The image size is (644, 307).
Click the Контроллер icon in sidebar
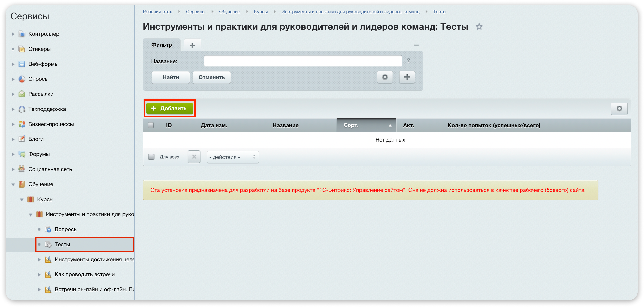pos(22,34)
